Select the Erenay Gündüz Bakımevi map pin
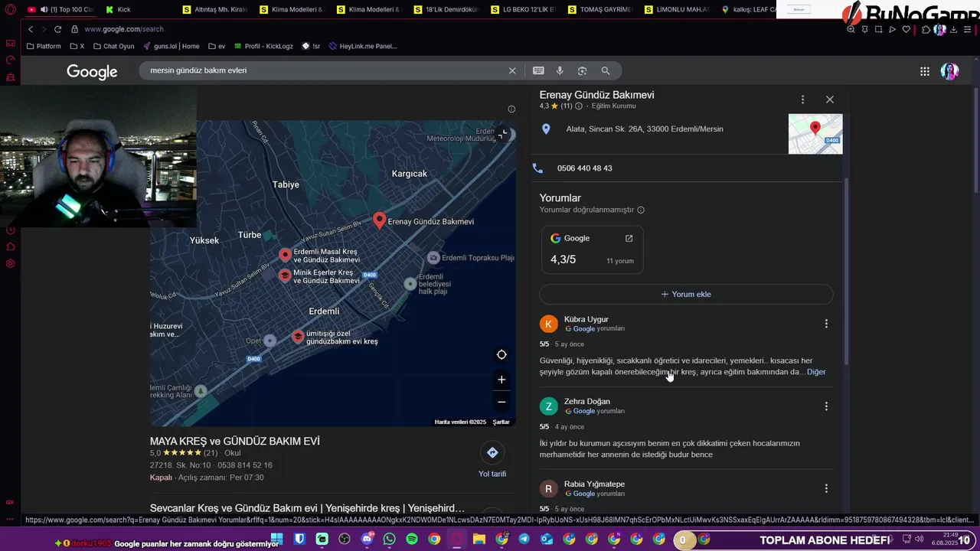 [x=379, y=221]
